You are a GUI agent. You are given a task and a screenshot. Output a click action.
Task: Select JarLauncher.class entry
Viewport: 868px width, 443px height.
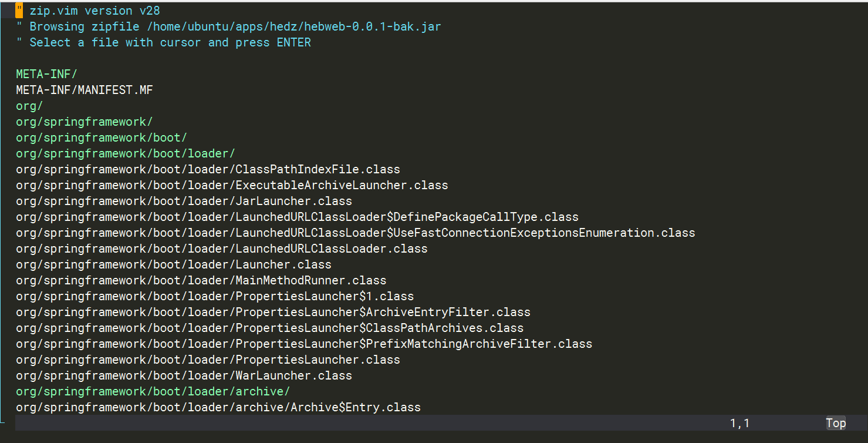pyautogui.click(x=184, y=201)
